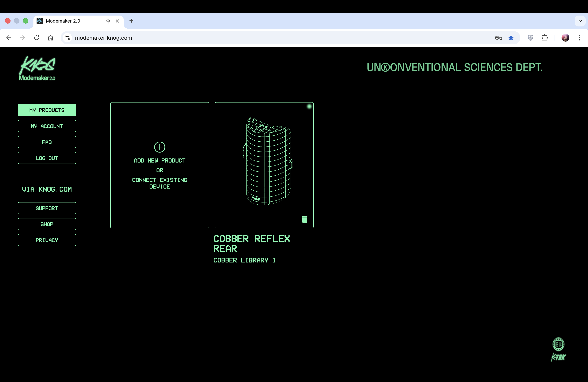
Task: Open the Support page
Action: [x=47, y=208]
